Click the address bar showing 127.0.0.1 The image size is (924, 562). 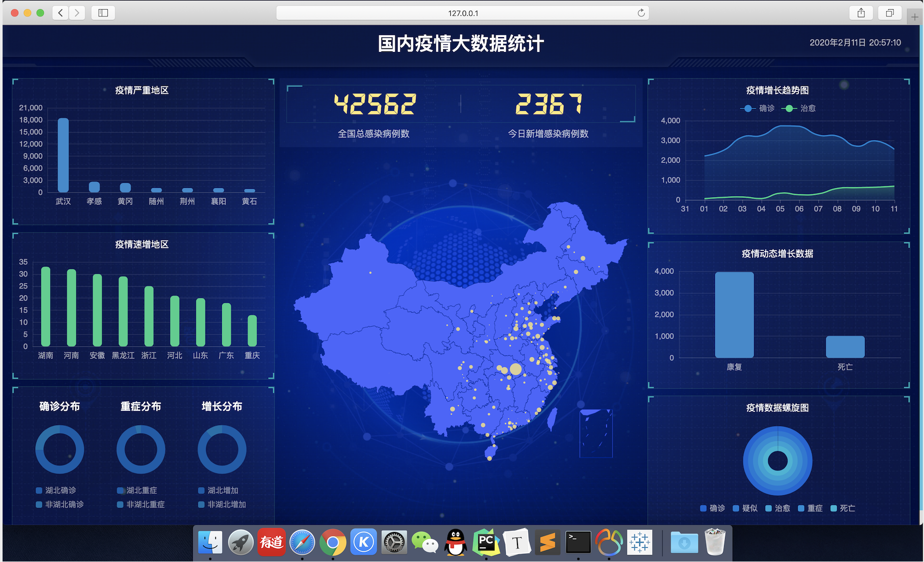[x=462, y=13]
